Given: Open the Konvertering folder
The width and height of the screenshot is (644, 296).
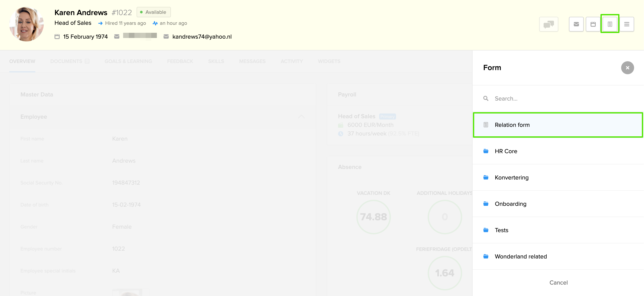Looking at the screenshot, I should click(511, 177).
